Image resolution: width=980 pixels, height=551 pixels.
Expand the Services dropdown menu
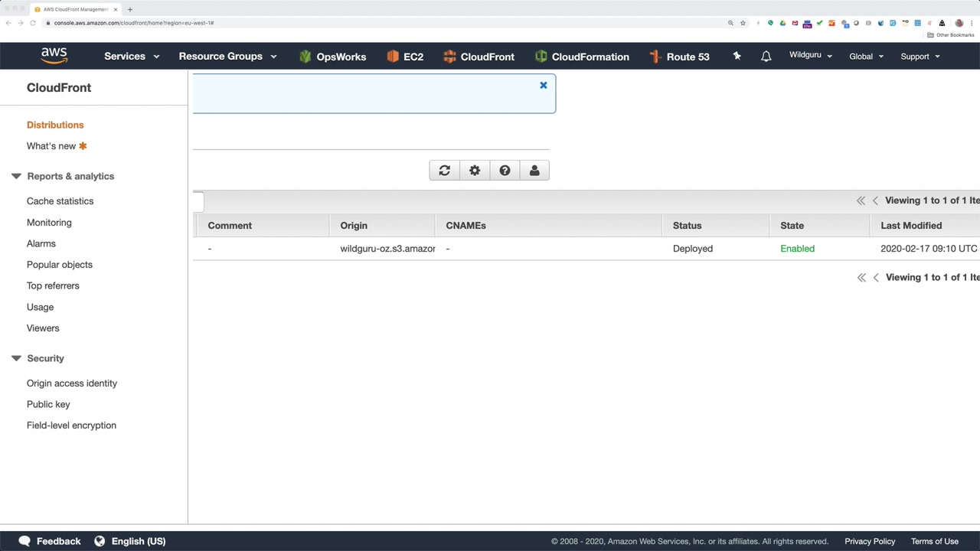tap(132, 57)
